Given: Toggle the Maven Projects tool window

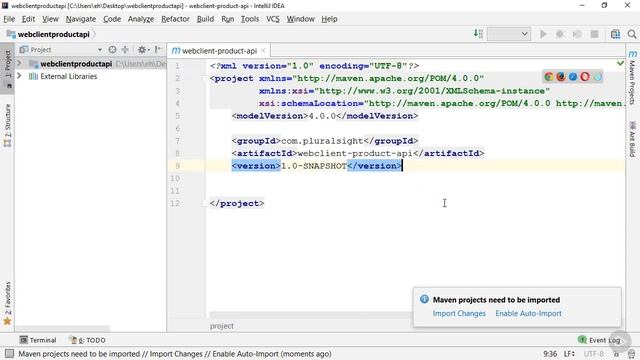Looking at the screenshot, I should coord(632,78).
